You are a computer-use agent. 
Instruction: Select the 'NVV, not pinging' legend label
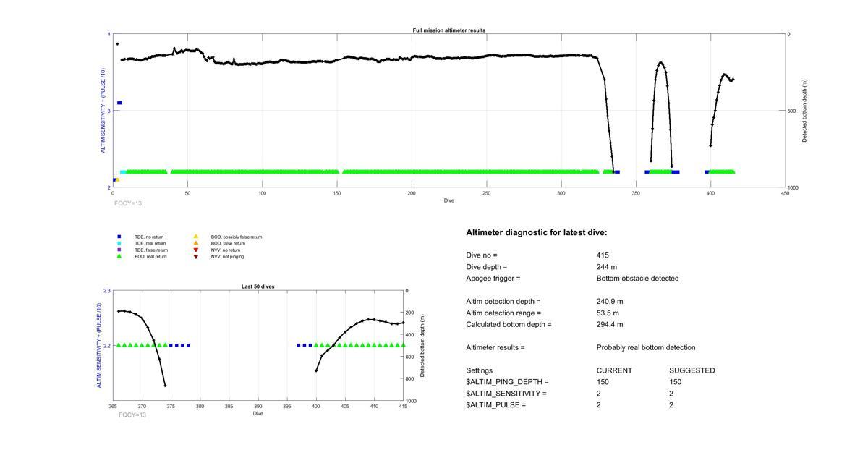(228, 256)
